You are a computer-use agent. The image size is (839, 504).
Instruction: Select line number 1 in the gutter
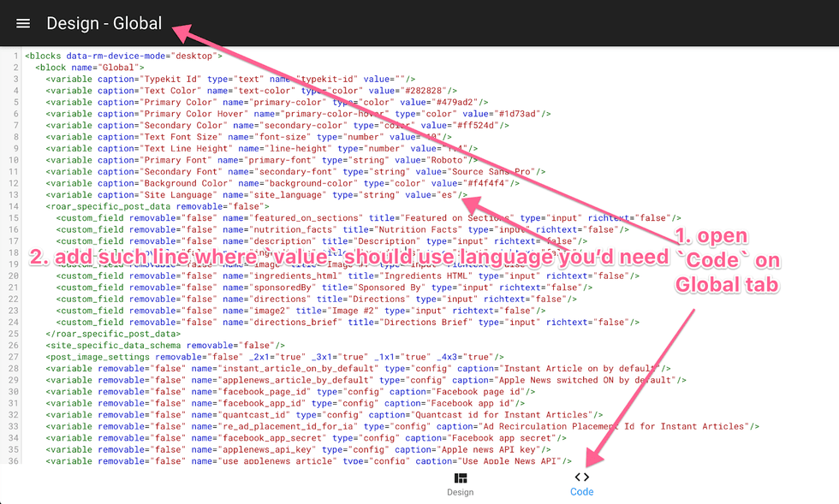coord(15,56)
